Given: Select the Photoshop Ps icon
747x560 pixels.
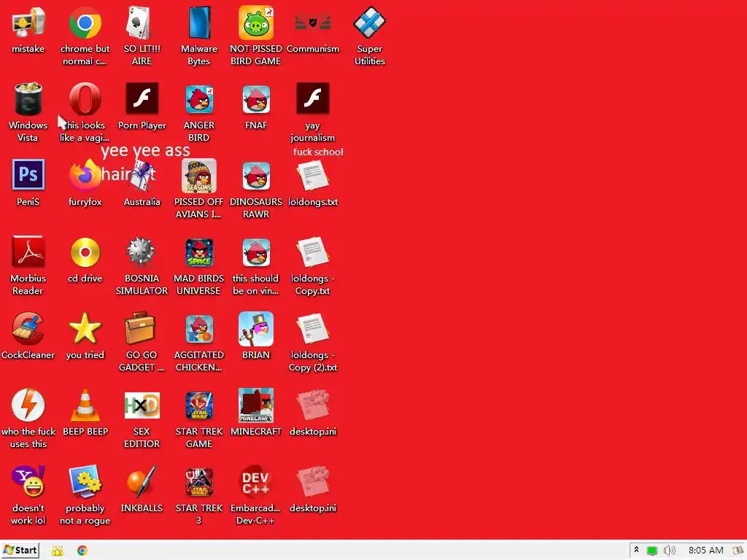Looking at the screenshot, I should pos(28,175).
